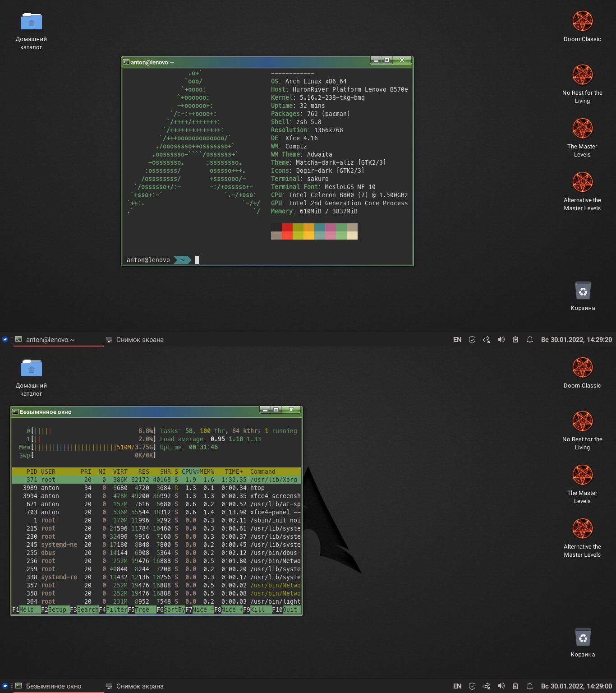Image resolution: width=616 pixels, height=693 pixels.
Task: Sort htop by the RES column header
Action: [143, 471]
